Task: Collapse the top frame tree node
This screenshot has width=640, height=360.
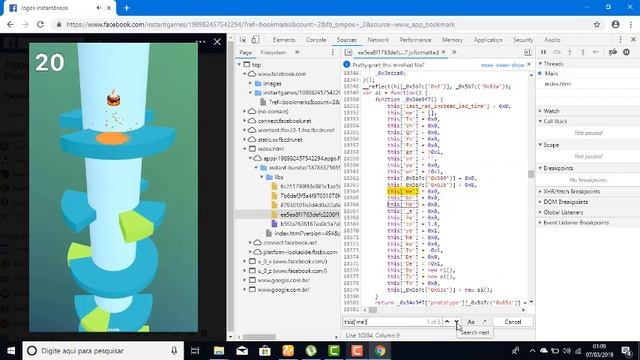Action: pos(240,64)
